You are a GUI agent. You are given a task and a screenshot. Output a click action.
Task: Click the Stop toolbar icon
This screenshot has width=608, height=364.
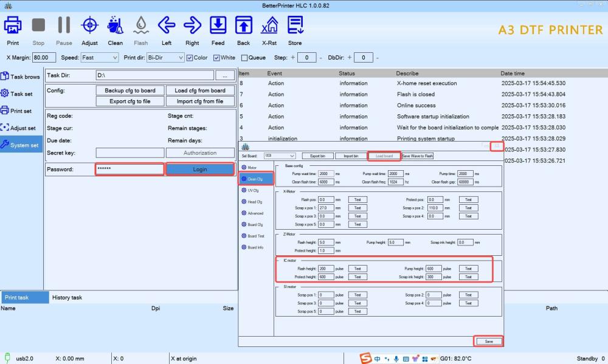(x=38, y=26)
